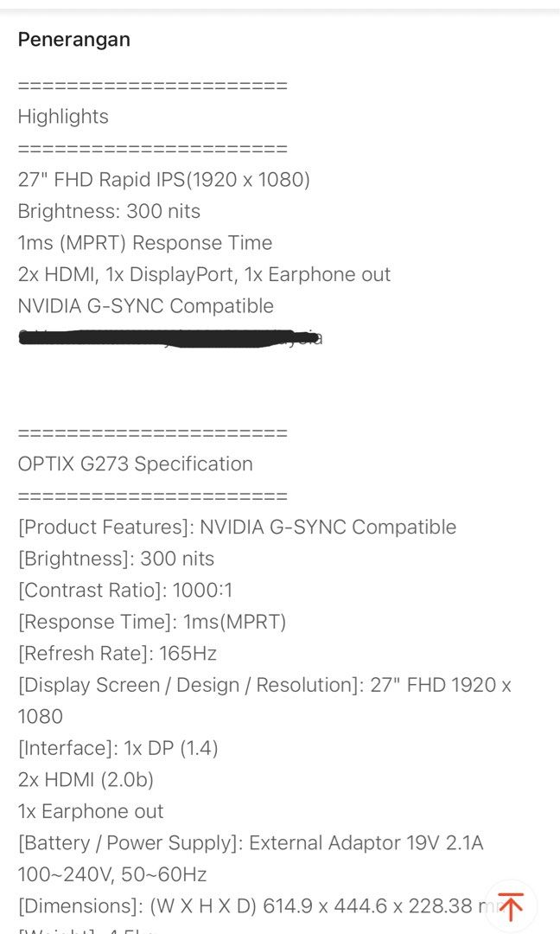
Task: Click the blacked-out redacted text line
Action: (x=170, y=337)
